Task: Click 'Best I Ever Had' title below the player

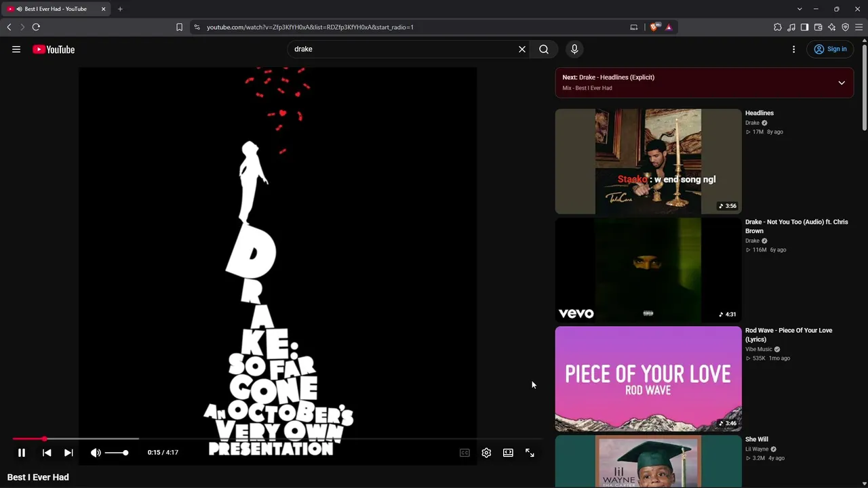Action: 38,477
